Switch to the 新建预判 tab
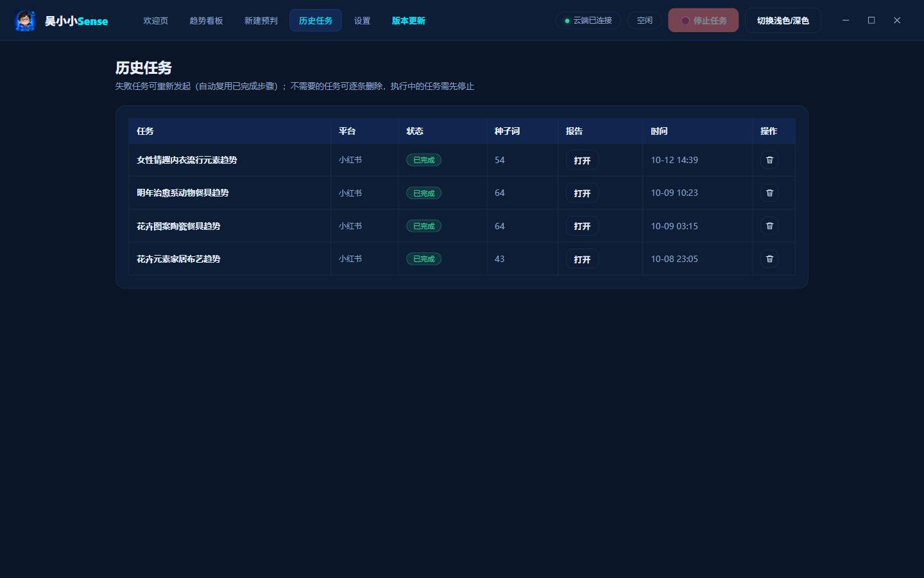The width and height of the screenshot is (924, 578). point(261,21)
